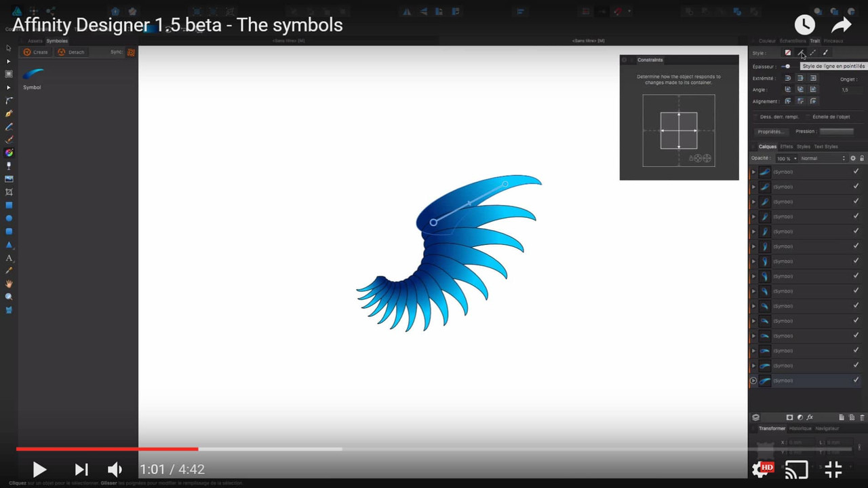Switch to the Historique tab
The height and width of the screenshot is (488, 868).
click(x=800, y=428)
